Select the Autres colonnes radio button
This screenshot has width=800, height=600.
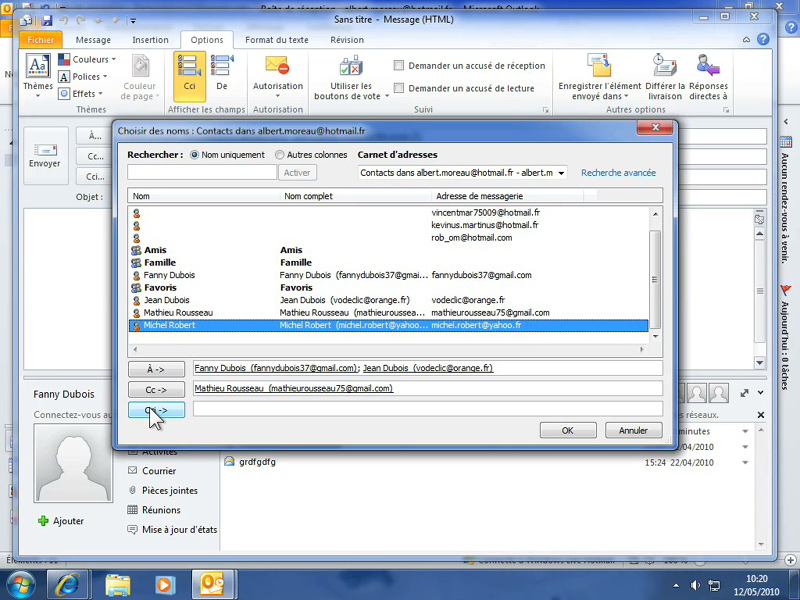coord(280,155)
